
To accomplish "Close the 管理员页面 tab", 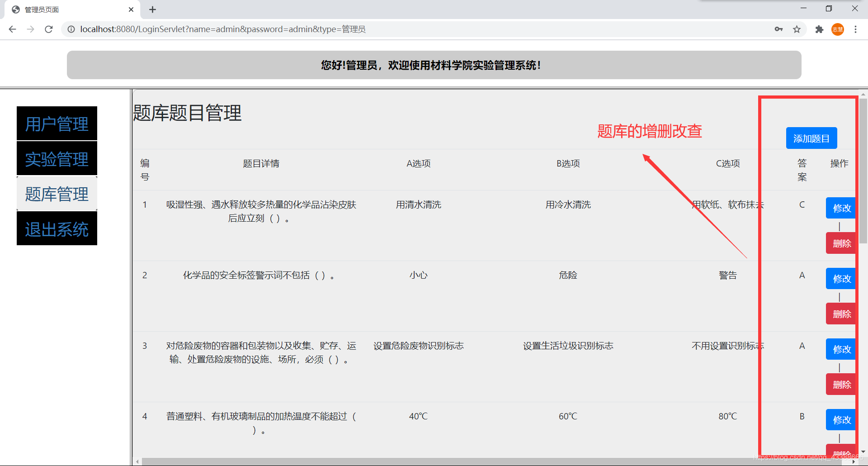I will 131,10.
